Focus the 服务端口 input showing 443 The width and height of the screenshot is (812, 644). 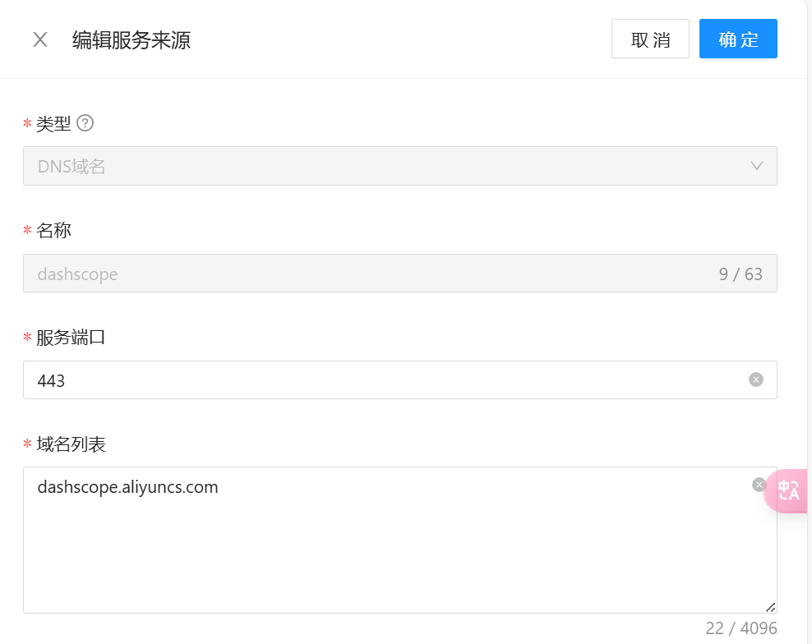(386, 380)
